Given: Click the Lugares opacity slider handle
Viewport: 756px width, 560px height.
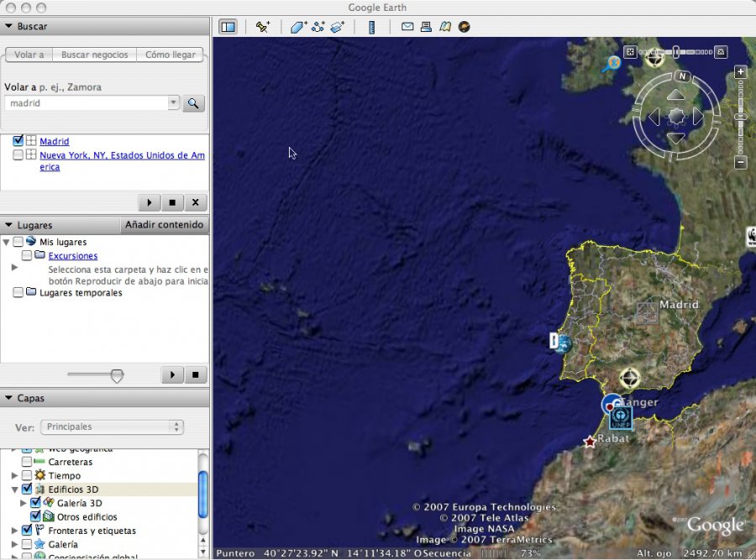Looking at the screenshot, I should coord(117,375).
